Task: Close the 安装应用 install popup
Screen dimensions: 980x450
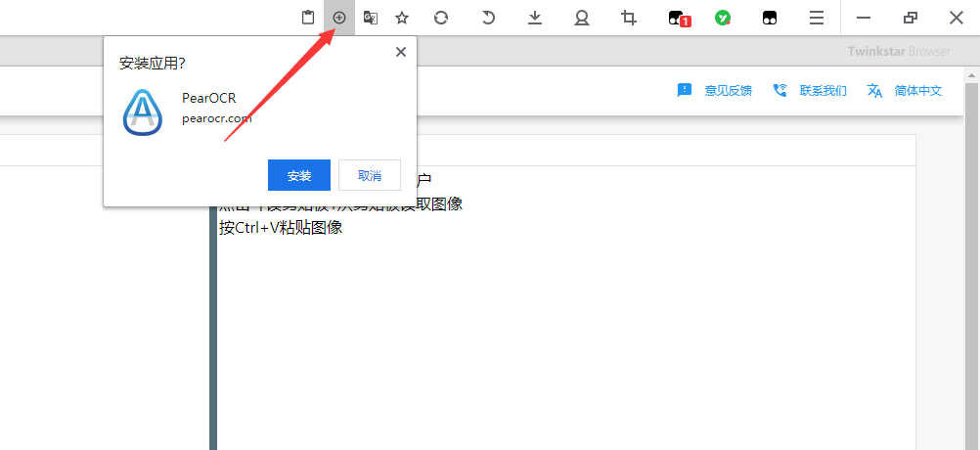Action: (400, 52)
